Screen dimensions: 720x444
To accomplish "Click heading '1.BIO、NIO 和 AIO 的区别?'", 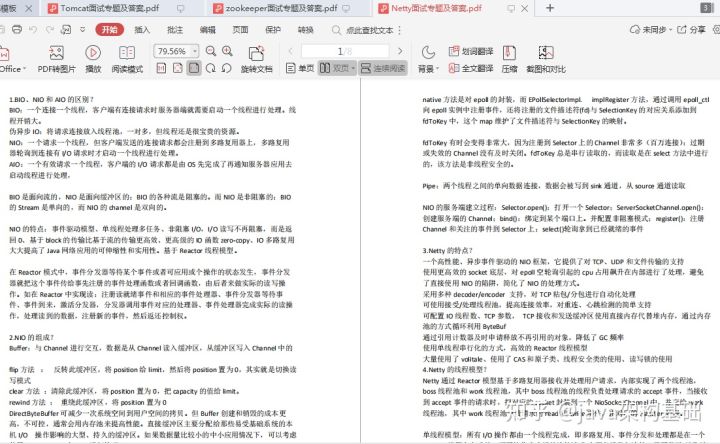I will click(x=51, y=99).
